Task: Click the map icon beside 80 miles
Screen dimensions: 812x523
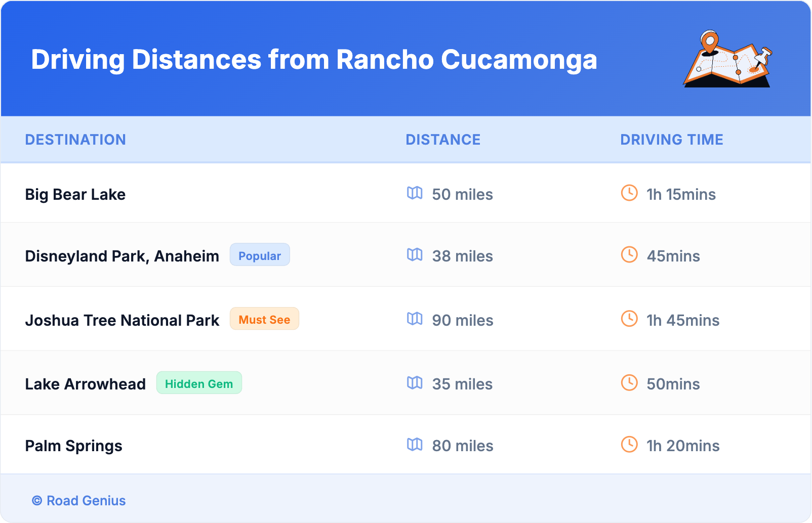Action: pos(415,445)
